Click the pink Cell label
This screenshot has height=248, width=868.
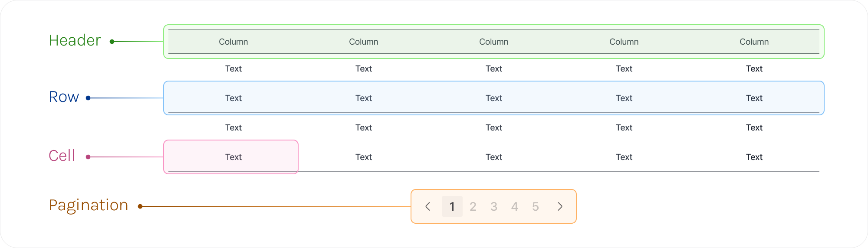(x=62, y=156)
